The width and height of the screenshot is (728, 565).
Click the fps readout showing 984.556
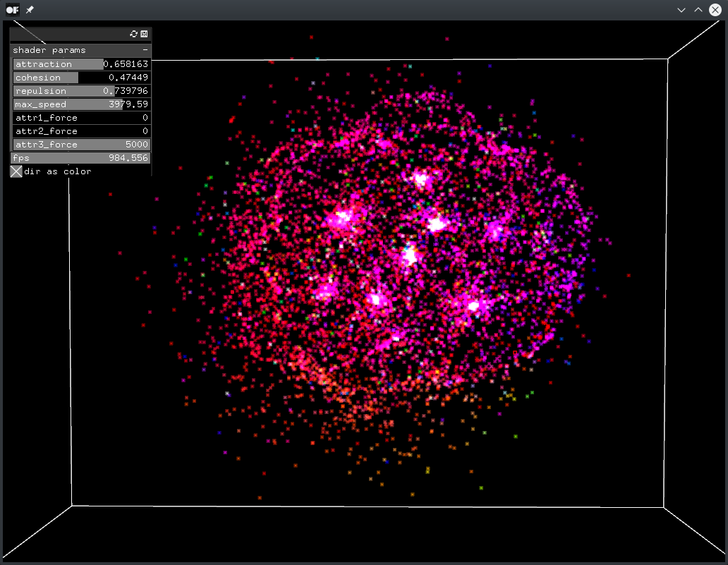(80, 158)
